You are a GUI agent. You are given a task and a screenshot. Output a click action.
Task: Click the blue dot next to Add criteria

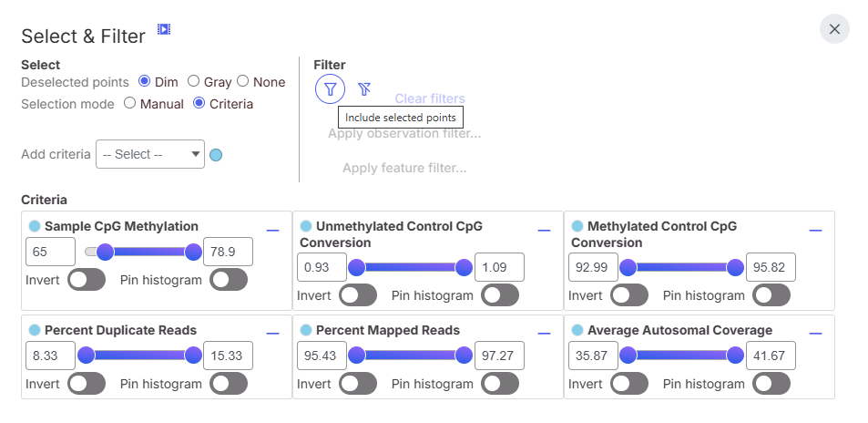click(216, 155)
